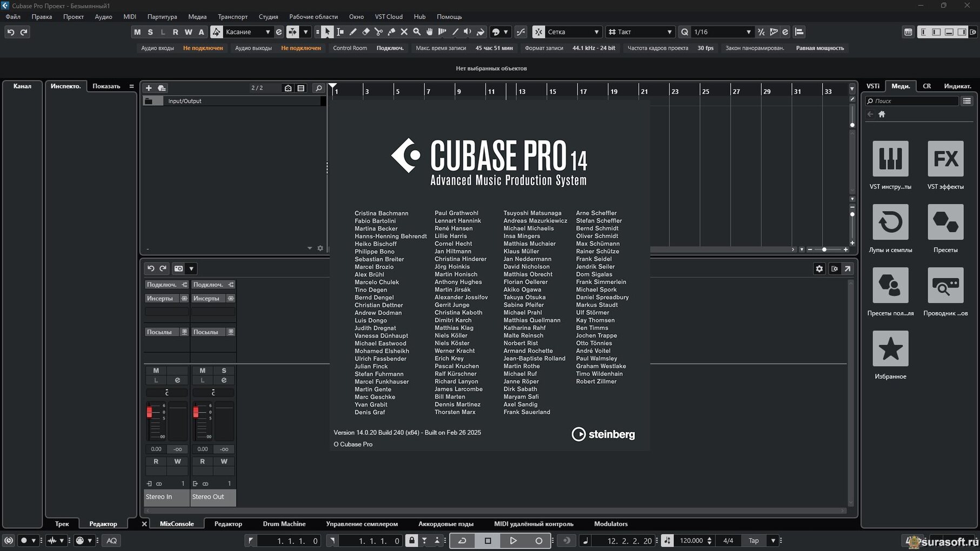Open the Такт grid type dropdown
980x551 pixels.
pos(640,32)
